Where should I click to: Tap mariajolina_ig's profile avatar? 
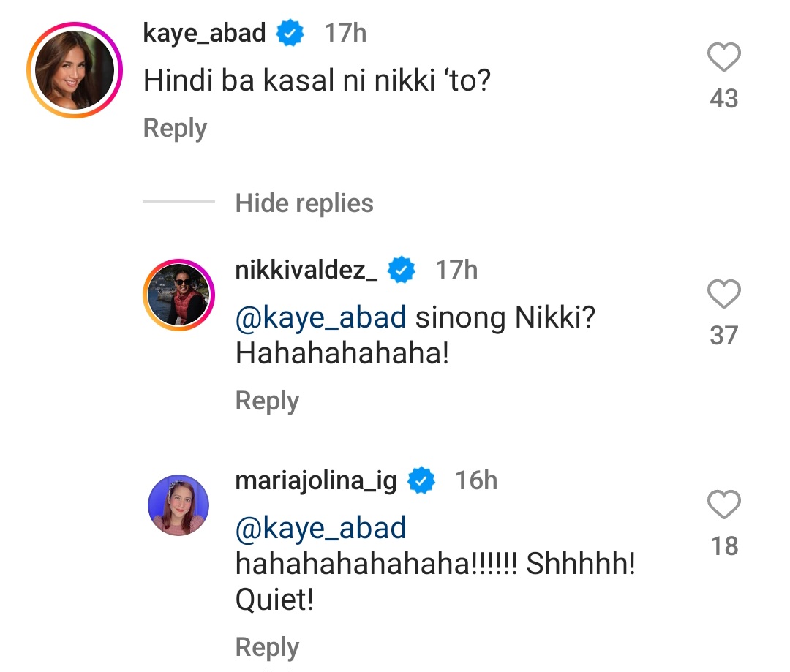[x=178, y=505]
